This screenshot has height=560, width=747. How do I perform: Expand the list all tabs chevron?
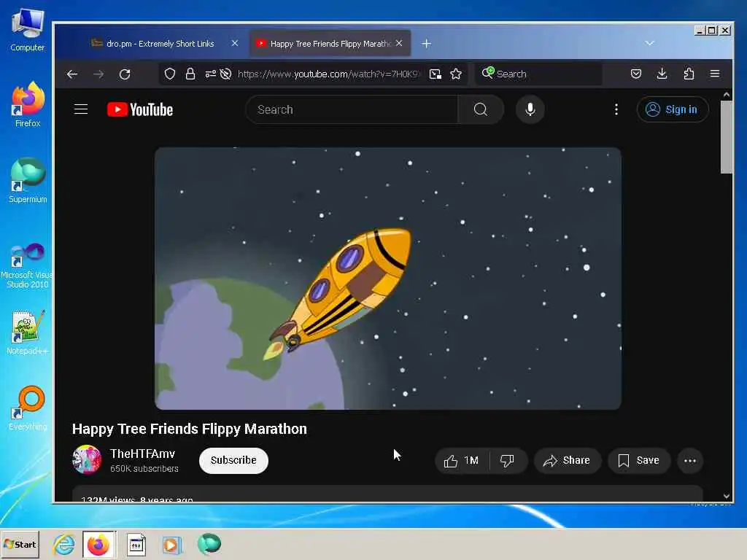pos(649,43)
